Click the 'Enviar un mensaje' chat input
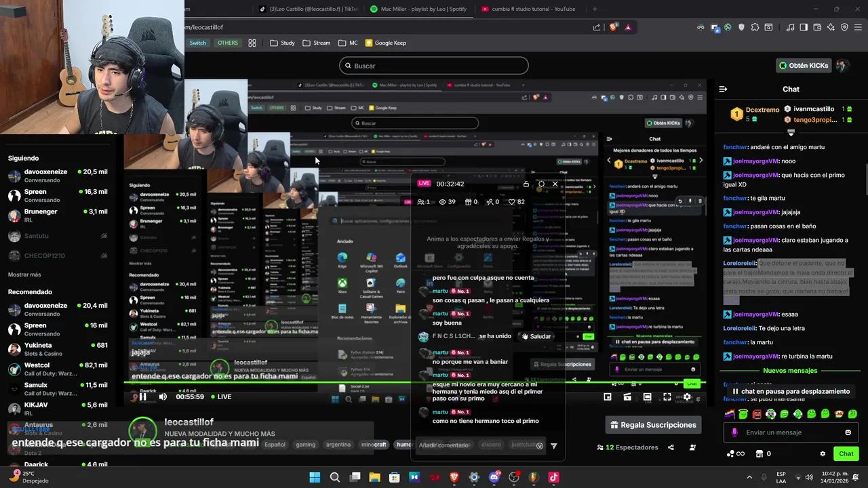This screenshot has width=868, height=488. click(791, 432)
